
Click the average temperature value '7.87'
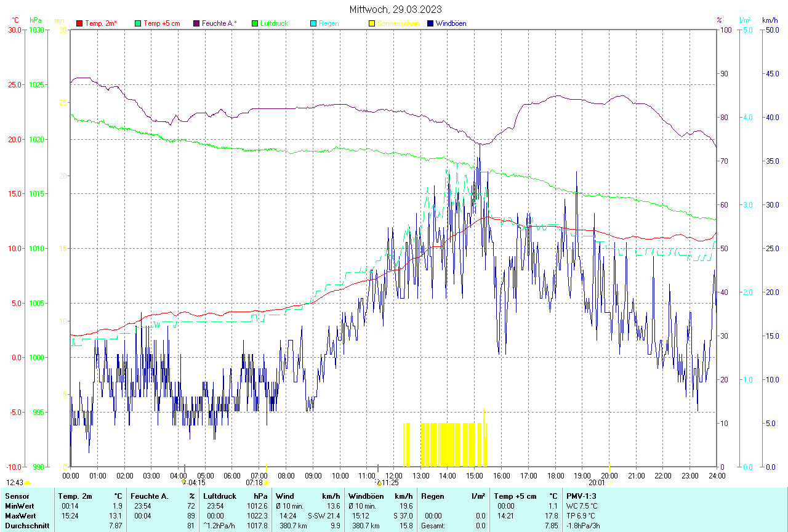(x=115, y=525)
